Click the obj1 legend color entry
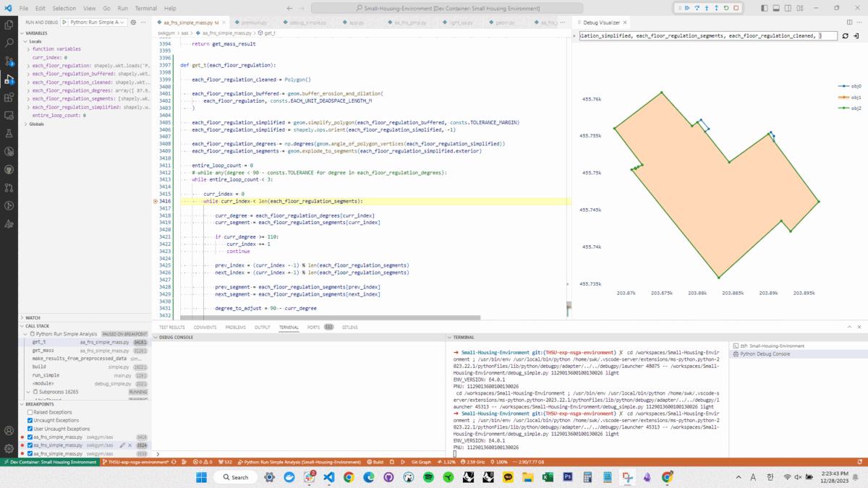Image resolution: width=868 pixels, height=488 pixels. click(850, 97)
